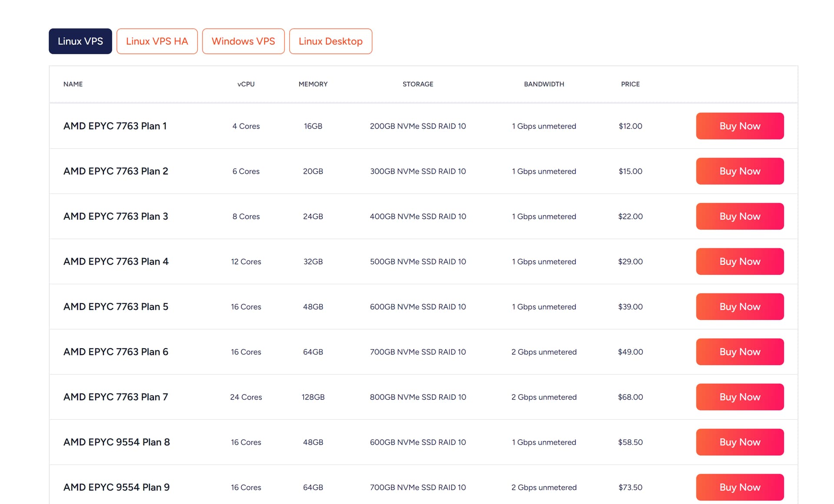Click the 24 Cores vCPU value
The image size is (834, 504).
[246, 397]
